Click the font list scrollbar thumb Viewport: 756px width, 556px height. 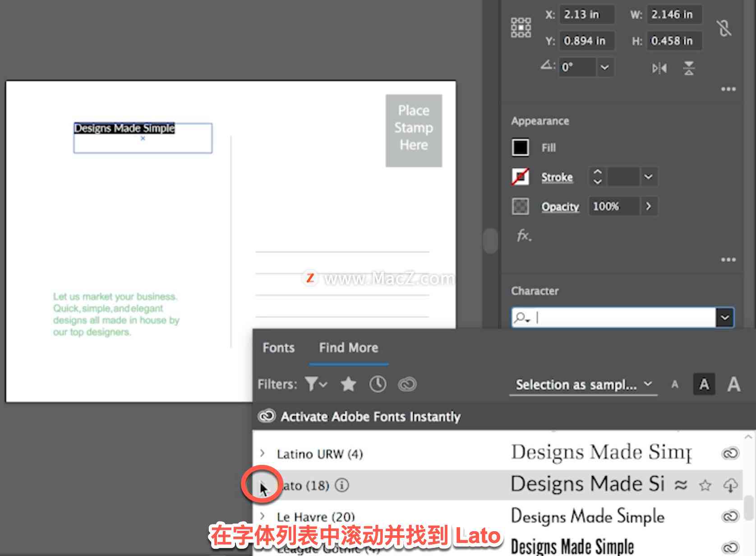[x=749, y=507]
